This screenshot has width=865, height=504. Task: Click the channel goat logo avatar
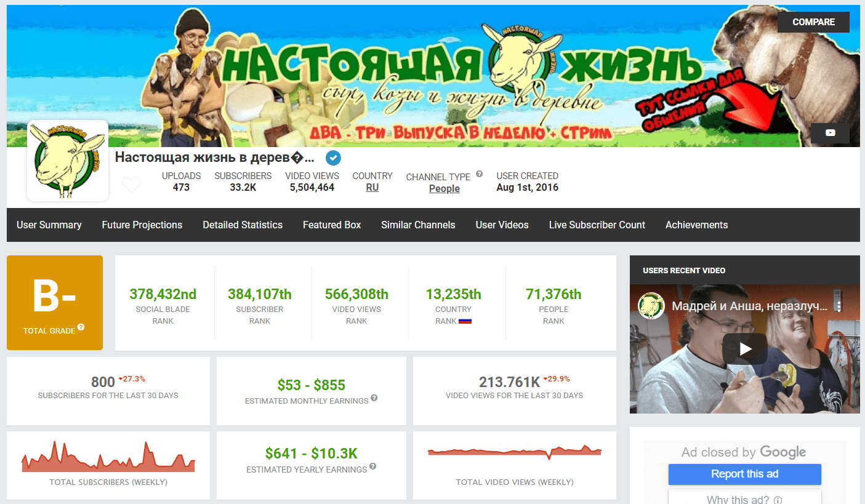(68, 161)
